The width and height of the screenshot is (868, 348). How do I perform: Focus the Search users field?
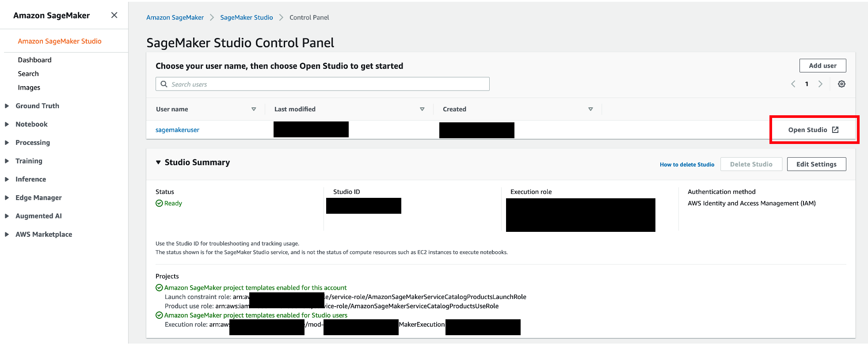(x=323, y=84)
